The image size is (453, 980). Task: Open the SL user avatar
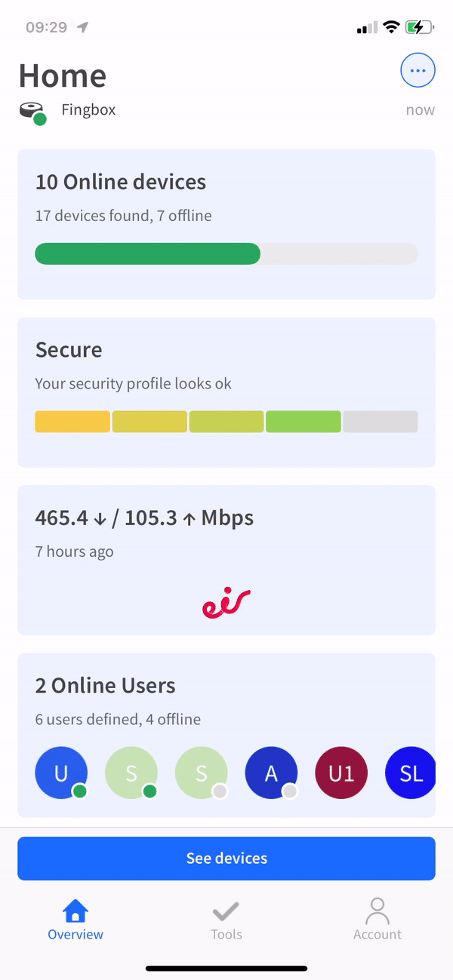410,773
